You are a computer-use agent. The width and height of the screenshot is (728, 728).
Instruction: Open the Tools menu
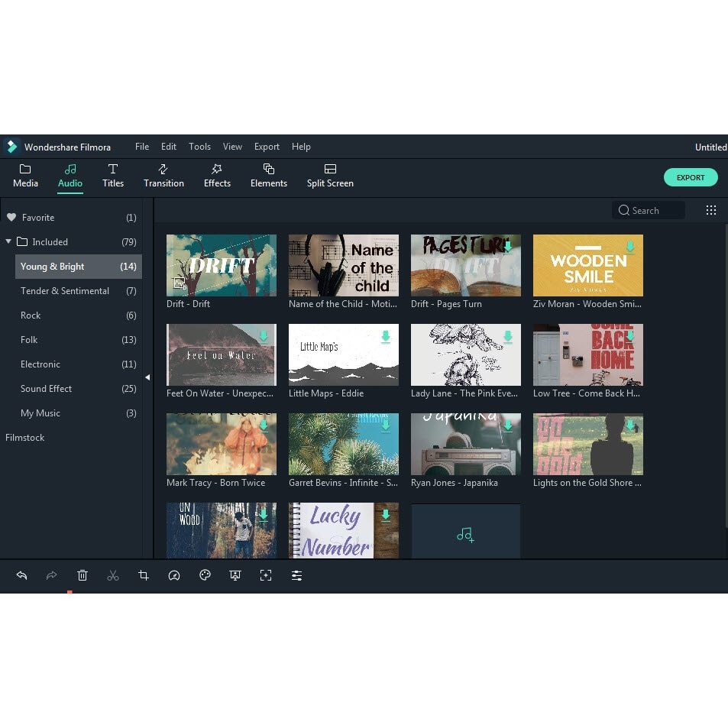pyautogui.click(x=199, y=147)
